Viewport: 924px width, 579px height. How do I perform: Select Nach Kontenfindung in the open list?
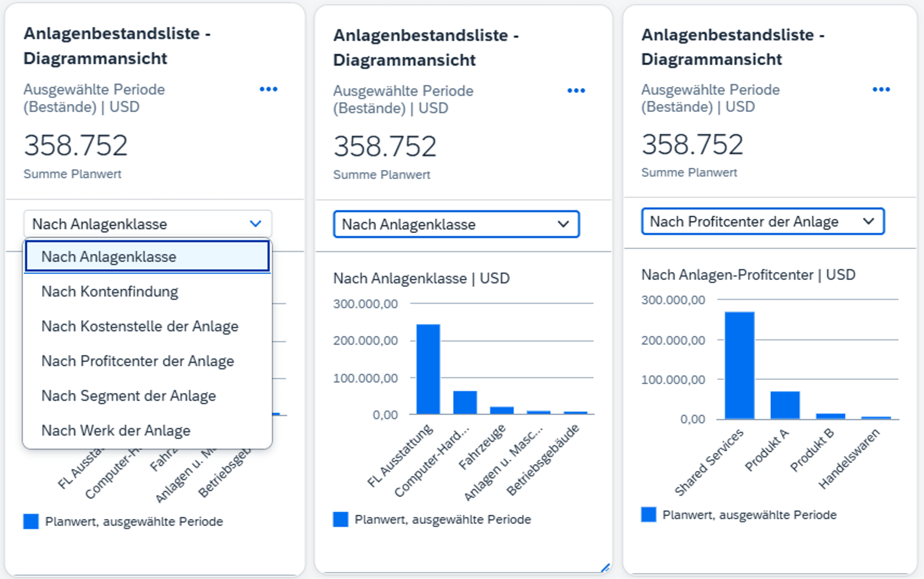coord(110,291)
